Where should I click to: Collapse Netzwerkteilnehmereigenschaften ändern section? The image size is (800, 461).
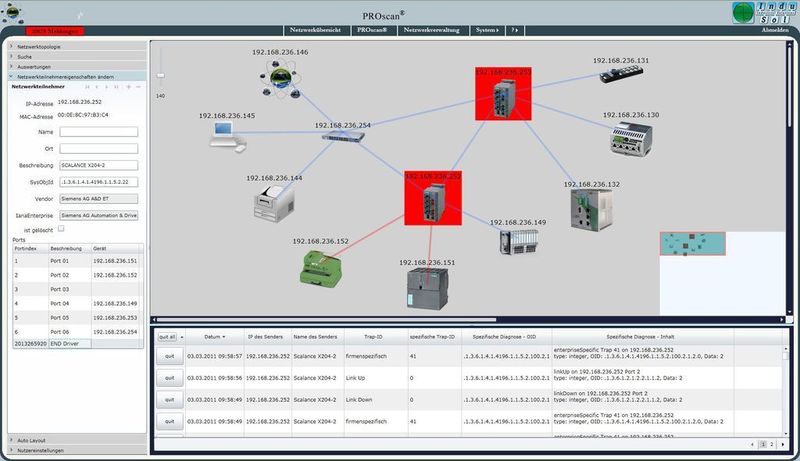point(78,76)
